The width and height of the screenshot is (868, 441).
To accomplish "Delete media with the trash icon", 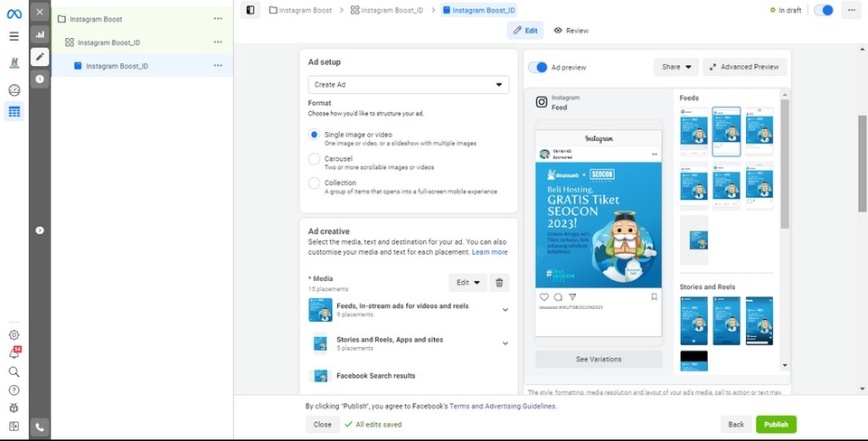I will point(499,283).
